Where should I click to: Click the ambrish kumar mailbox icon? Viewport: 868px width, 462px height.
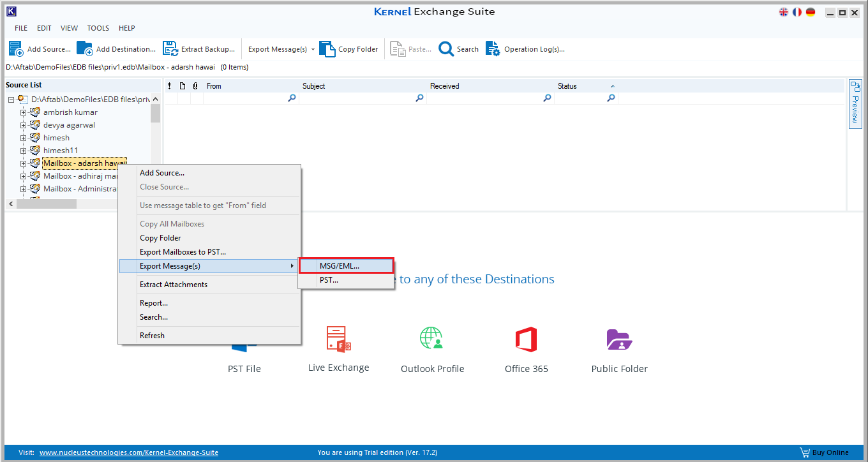tap(35, 112)
